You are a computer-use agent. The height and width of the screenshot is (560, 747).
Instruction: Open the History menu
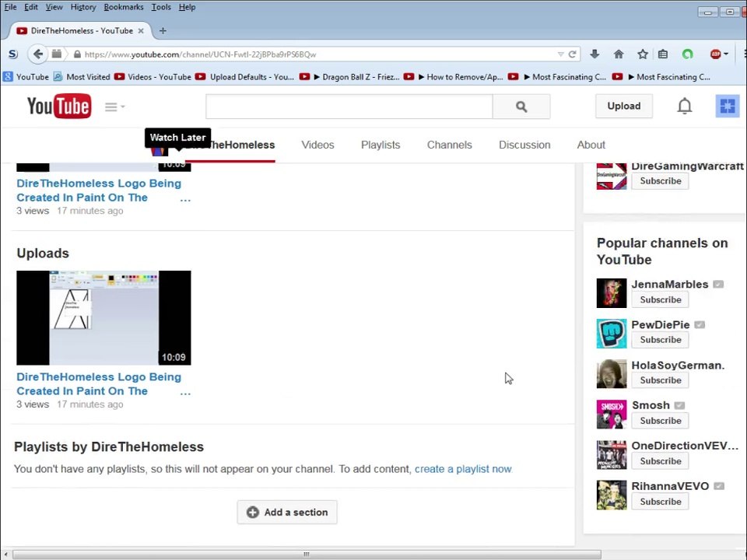[x=83, y=7]
